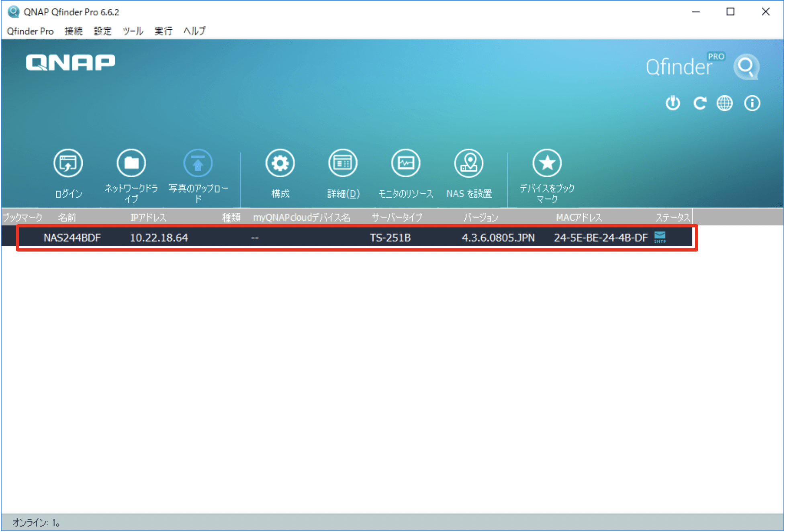Click the Qfinder app icon in title bar
The width and height of the screenshot is (785, 532).
pyautogui.click(x=14, y=12)
